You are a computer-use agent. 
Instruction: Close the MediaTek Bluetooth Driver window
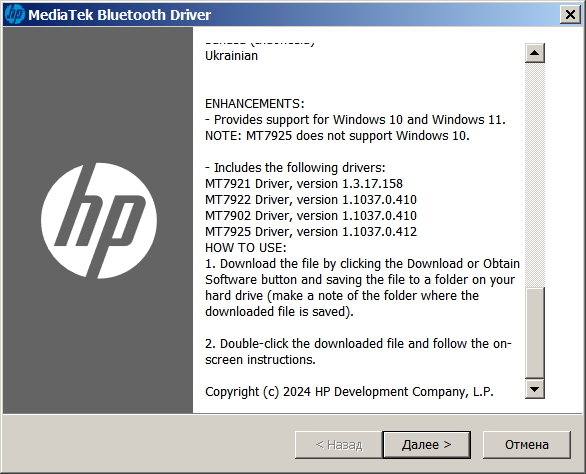[570, 15]
